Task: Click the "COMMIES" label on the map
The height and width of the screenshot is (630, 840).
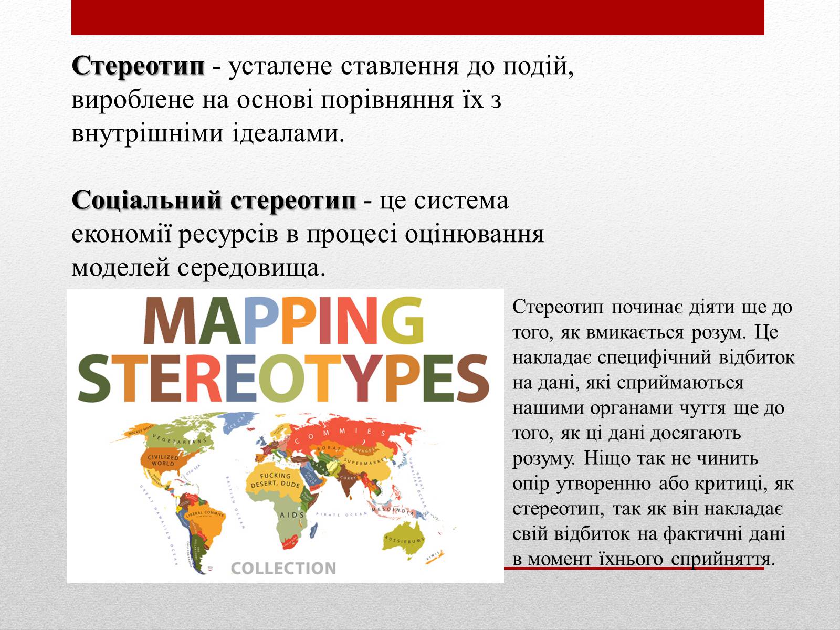Action: pos(340,435)
